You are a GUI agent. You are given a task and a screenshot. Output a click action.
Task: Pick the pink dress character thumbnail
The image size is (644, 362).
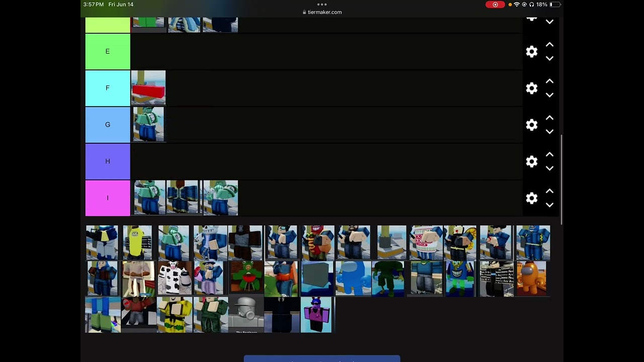210,279
